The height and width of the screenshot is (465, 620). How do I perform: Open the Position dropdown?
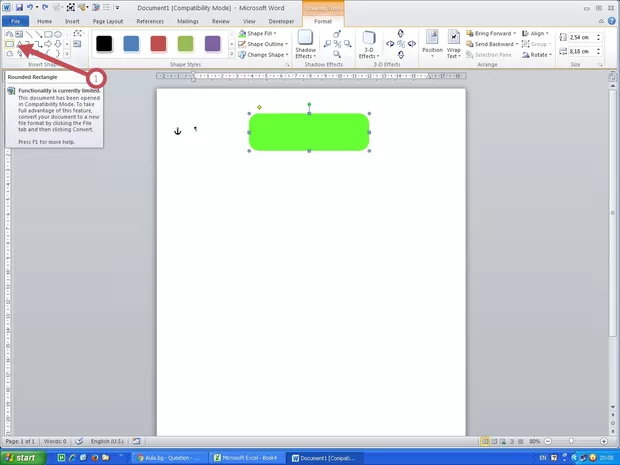(432, 44)
